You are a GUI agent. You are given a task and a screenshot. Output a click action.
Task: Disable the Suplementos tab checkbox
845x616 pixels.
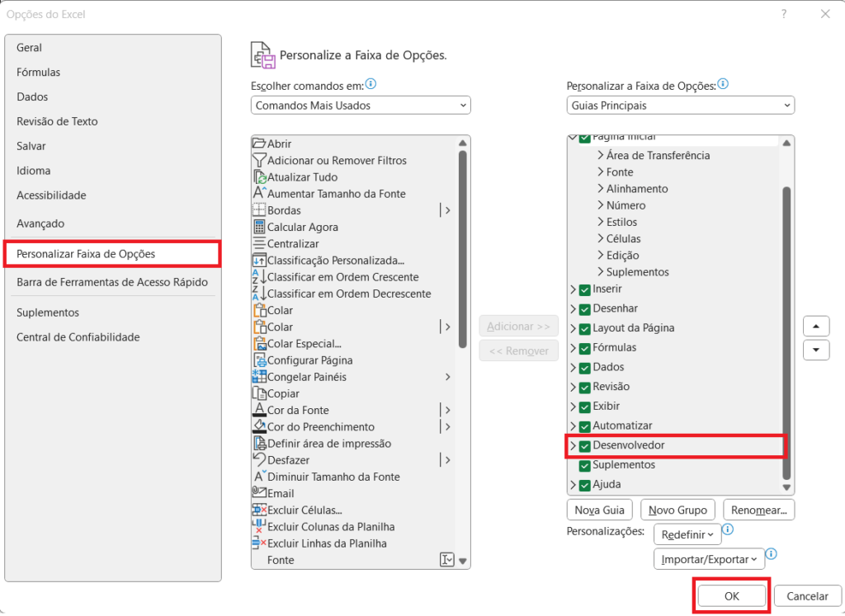click(x=586, y=464)
